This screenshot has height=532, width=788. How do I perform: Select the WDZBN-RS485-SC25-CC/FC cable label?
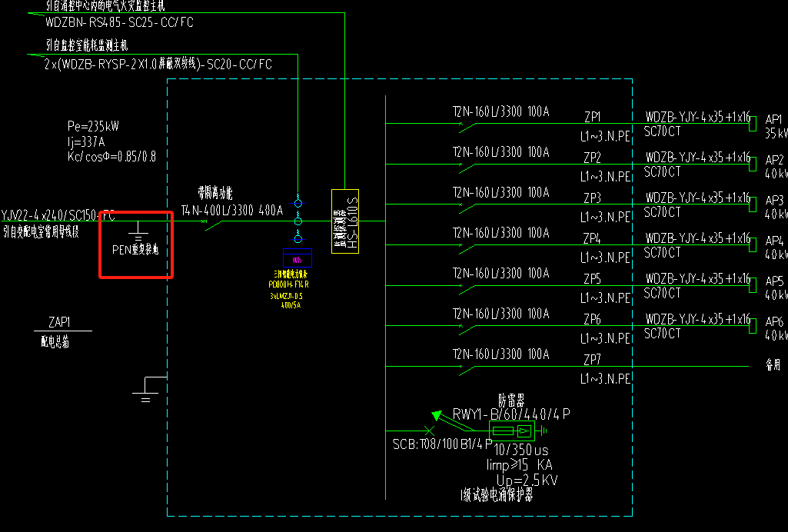pyautogui.click(x=119, y=22)
